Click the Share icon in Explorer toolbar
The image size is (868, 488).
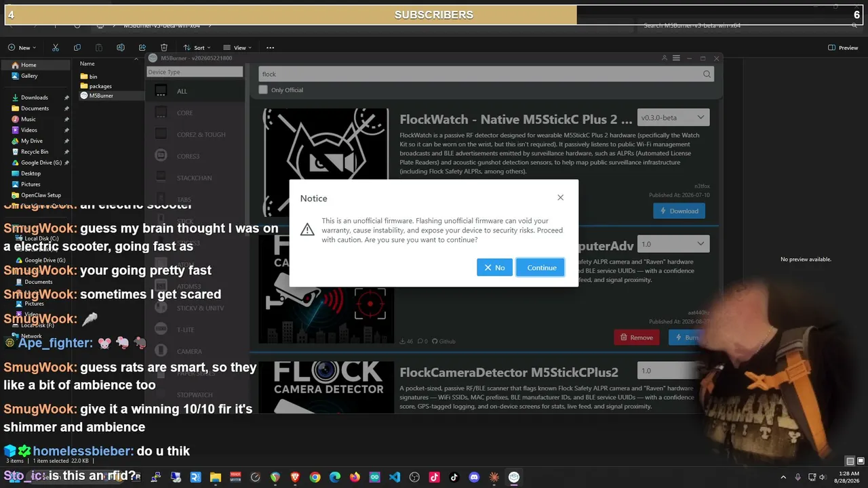pos(142,47)
